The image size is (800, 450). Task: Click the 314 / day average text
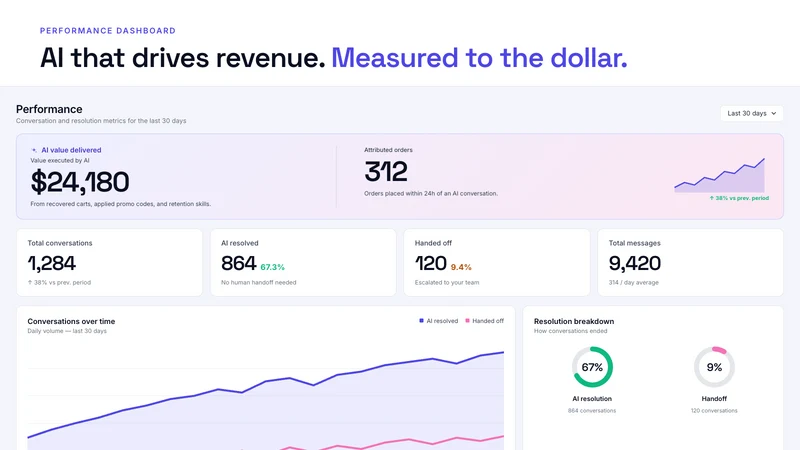[x=633, y=282]
